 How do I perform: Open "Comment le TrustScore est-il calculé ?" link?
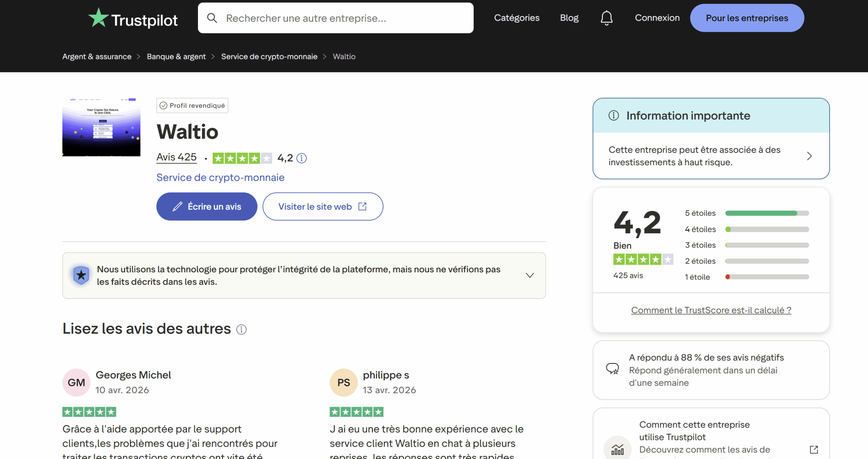pyautogui.click(x=711, y=310)
